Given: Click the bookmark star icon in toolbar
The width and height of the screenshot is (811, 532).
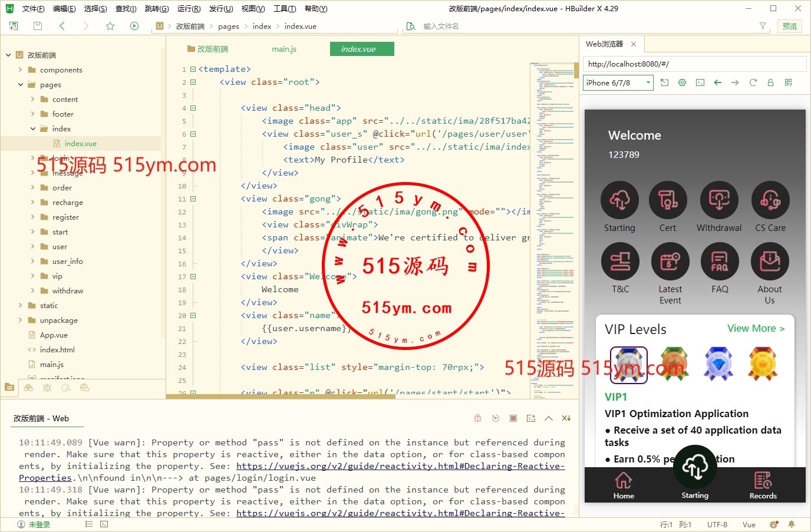Looking at the screenshot, I should tap(110, 26).
